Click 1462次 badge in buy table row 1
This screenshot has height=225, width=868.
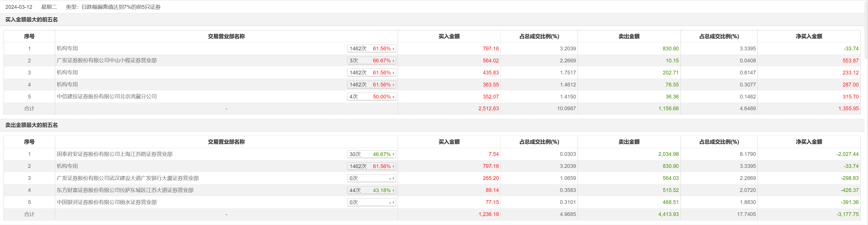click(x=358, y=49)
